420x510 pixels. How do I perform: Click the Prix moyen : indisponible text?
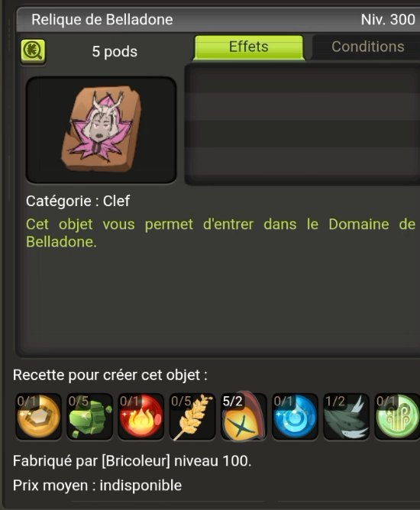pyautogui.click(x=97, y=486)
